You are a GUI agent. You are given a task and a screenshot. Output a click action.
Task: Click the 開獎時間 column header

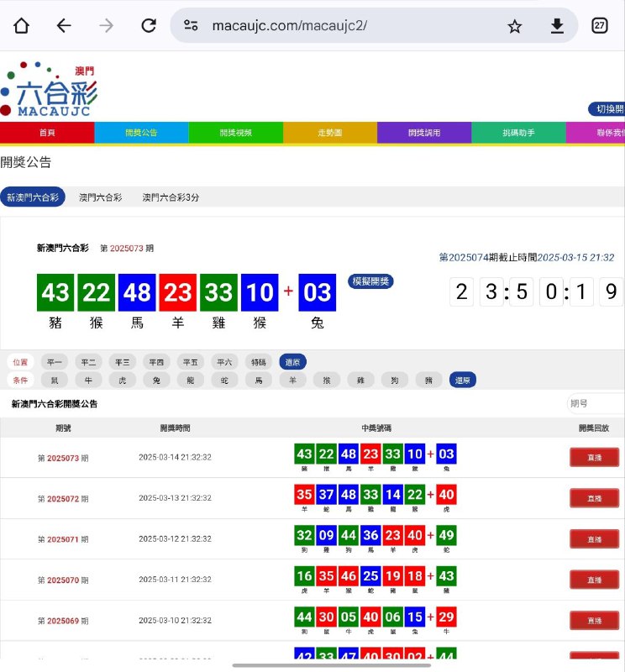point(175,428)
